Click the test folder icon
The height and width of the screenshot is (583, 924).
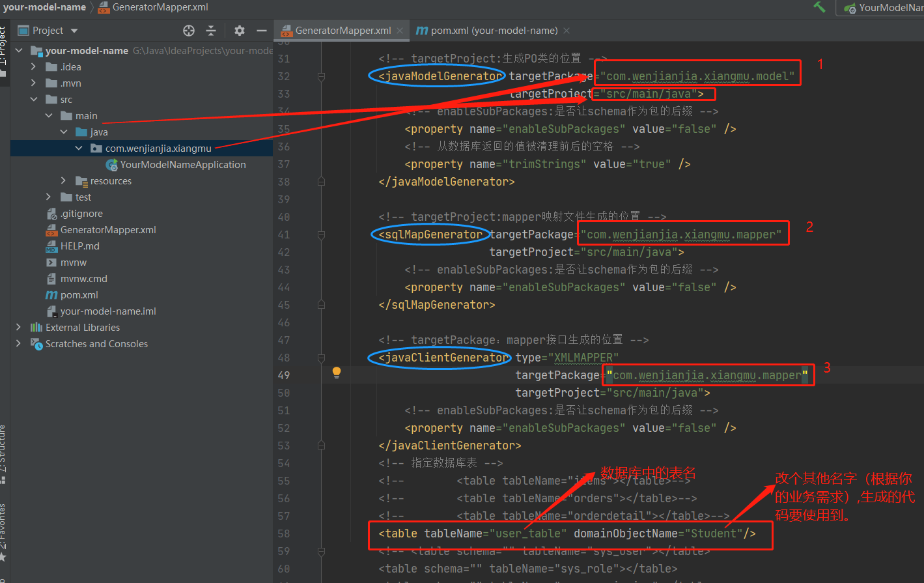coord(66,197)
